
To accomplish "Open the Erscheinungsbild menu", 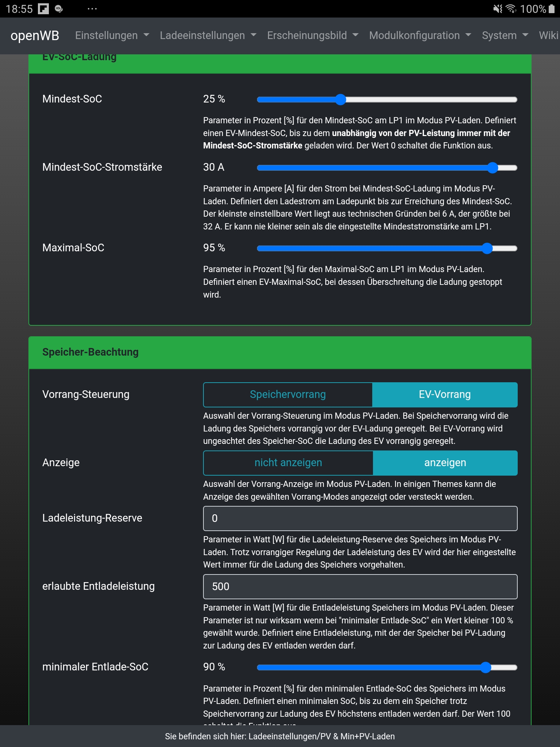I will [312, 35].
